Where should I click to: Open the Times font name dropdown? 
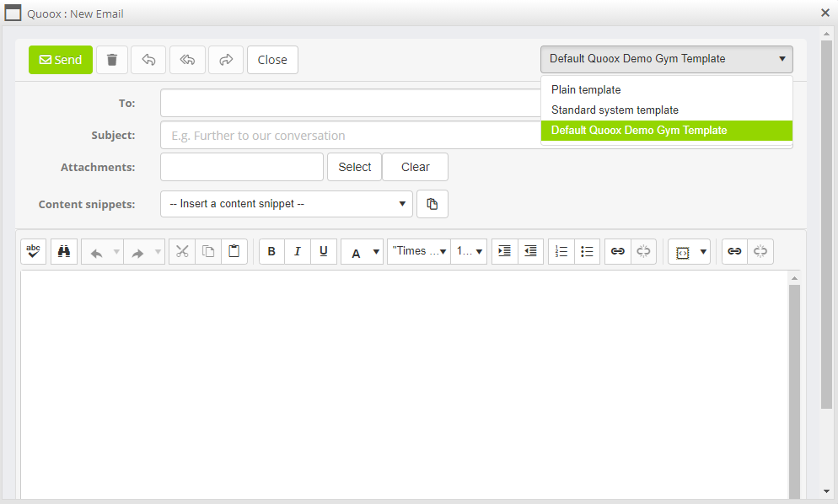tap(419, 251)
